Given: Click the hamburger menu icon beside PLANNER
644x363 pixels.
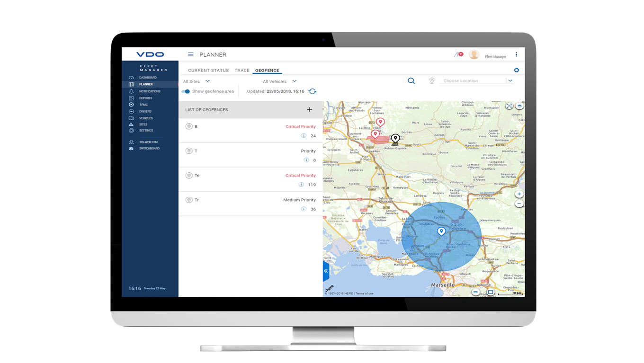Looking at the screenshot, I should [191, 54].
